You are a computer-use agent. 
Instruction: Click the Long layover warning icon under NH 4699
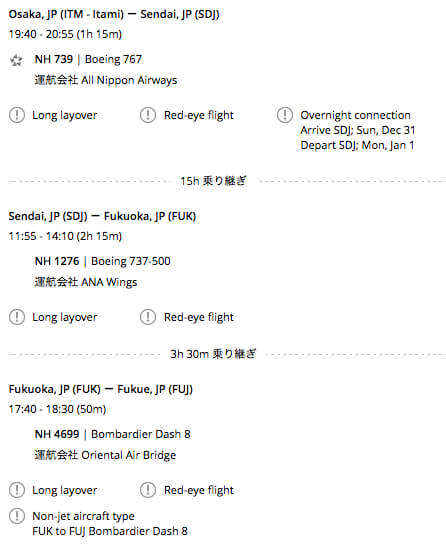[17, 490]
